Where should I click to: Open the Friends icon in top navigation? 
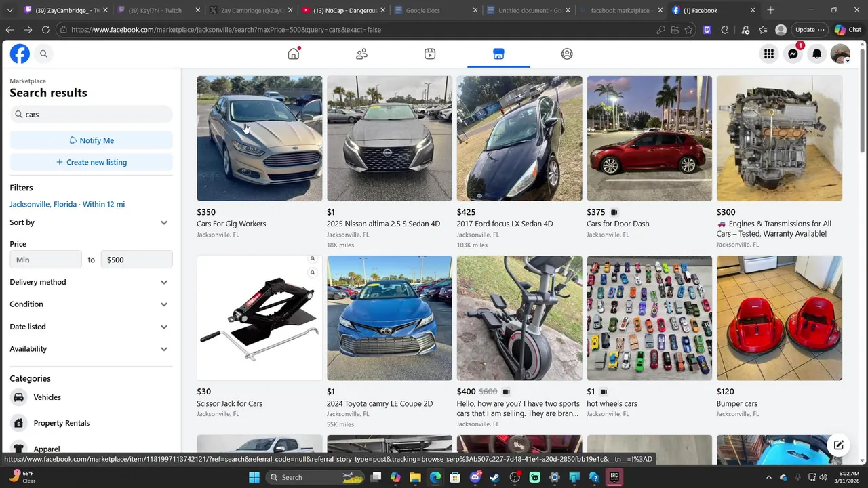click(x=361, y=54)
